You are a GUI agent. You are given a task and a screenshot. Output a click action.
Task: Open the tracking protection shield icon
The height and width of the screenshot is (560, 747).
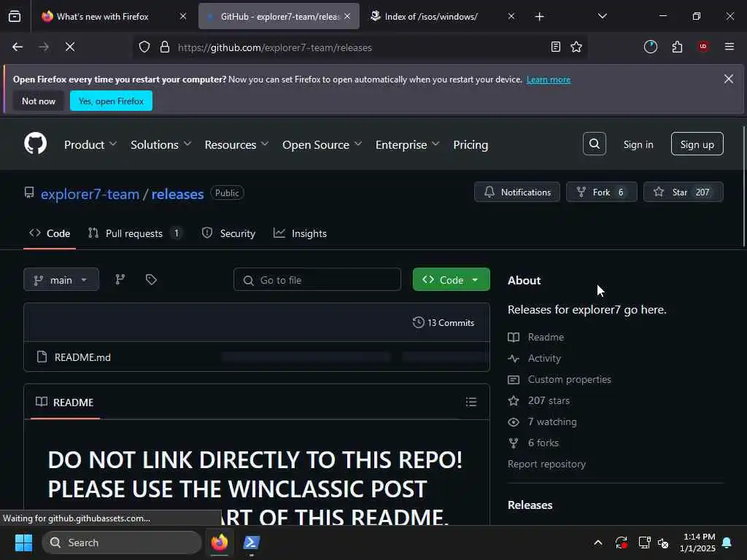tap(144, 47)
